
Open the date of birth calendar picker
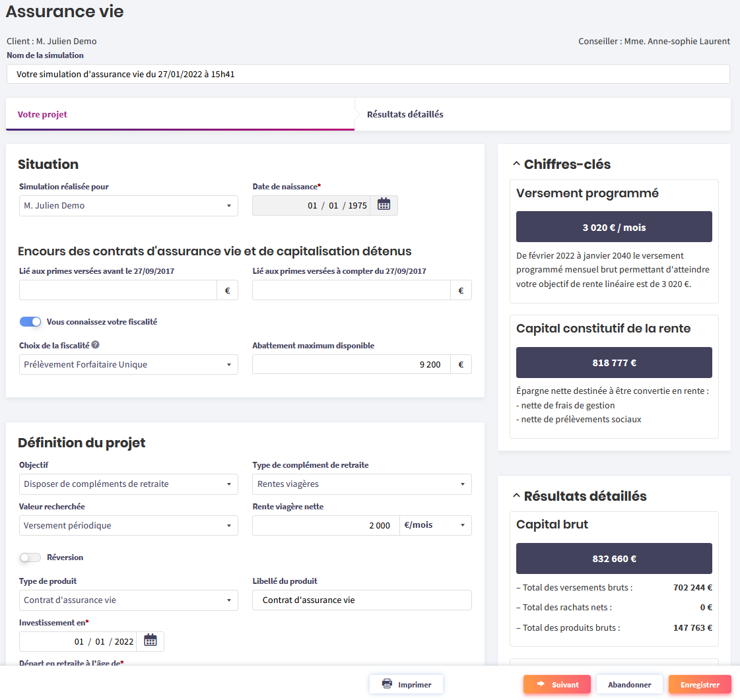coord(384,205)
